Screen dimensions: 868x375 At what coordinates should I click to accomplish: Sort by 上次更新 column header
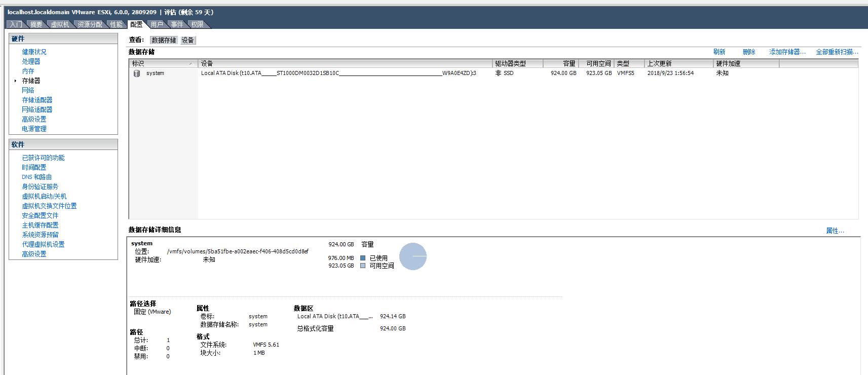pos(679,63)
